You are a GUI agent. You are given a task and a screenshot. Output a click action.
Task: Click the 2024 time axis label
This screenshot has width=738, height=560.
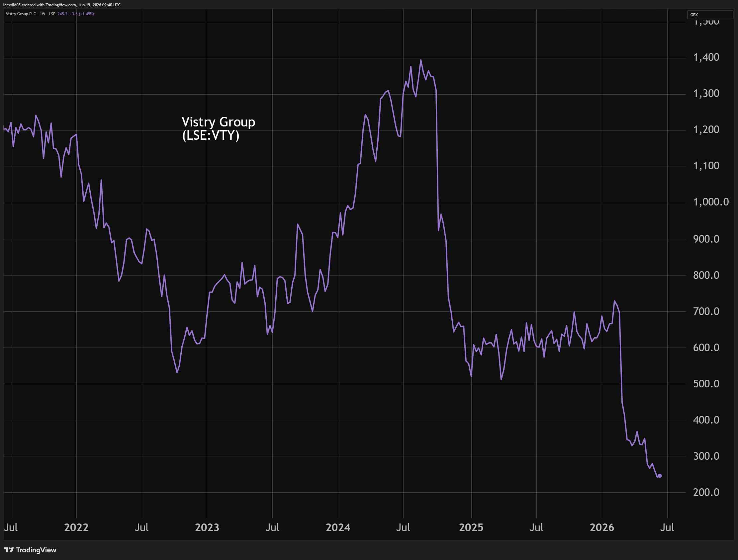[338, 527]
